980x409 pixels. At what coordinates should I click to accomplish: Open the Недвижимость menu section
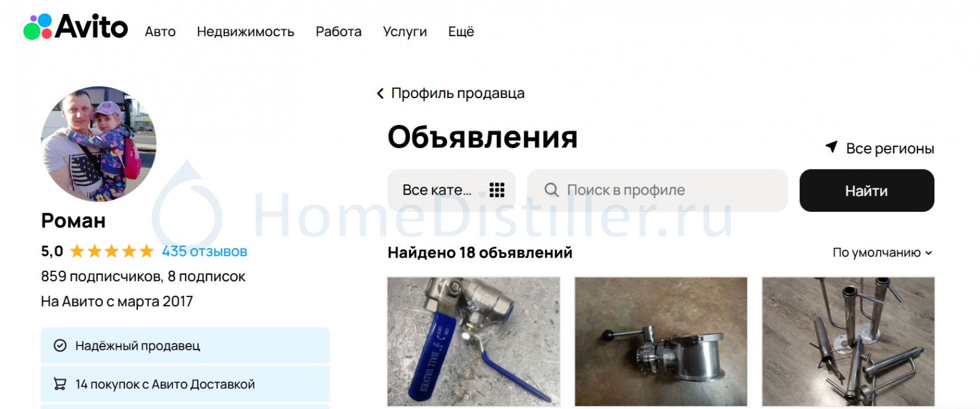coord(246,32)
